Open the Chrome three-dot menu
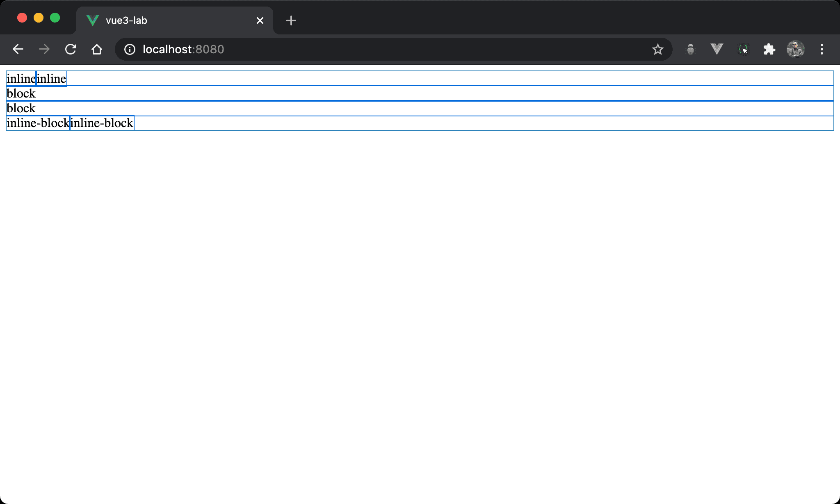The height and width of the screenshot is (504, 840). click(822, 50)
